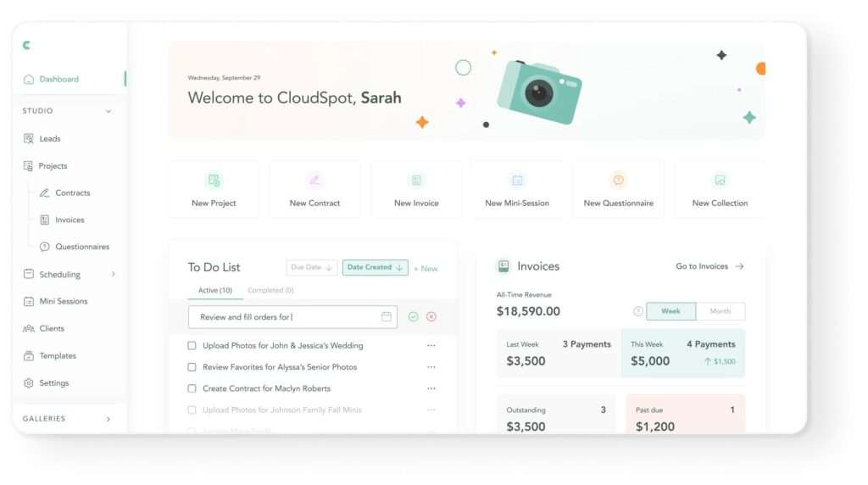868x485 pixels.
Task: Click the Questionnaires sidebar icon
Action: (45, 247)
